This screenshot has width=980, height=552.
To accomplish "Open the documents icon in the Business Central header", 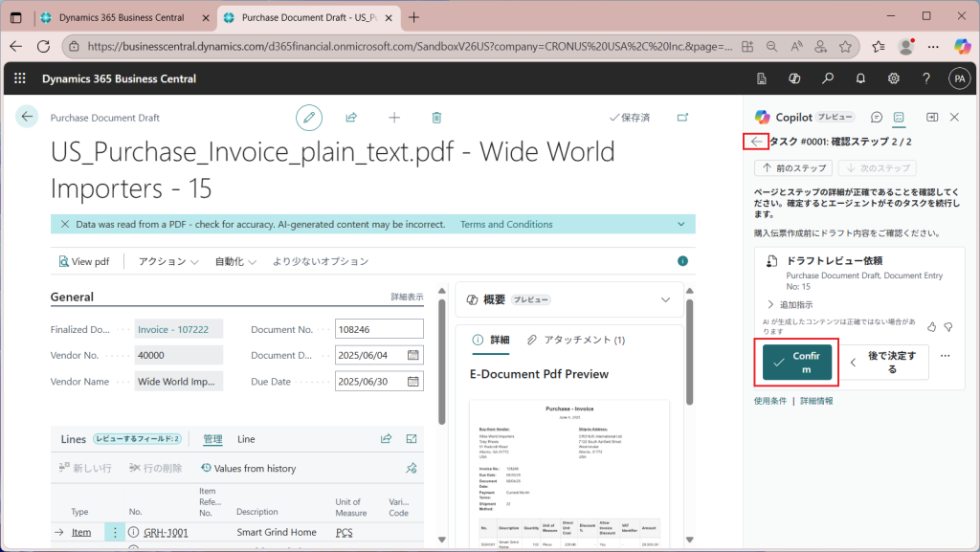I will (x=761, y=78).
